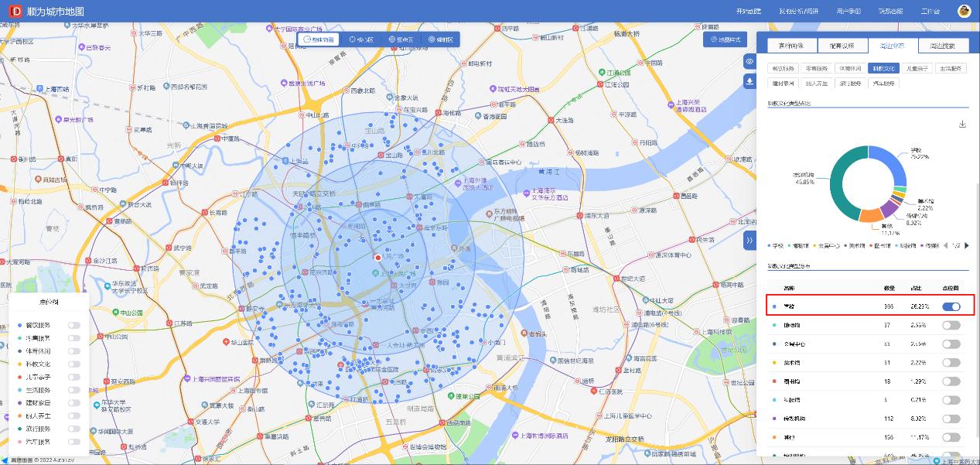Select 整体范围 range button on map toolbar
Image resolution: width=980 pixels, height=465 pixels.
coord(319,39)
